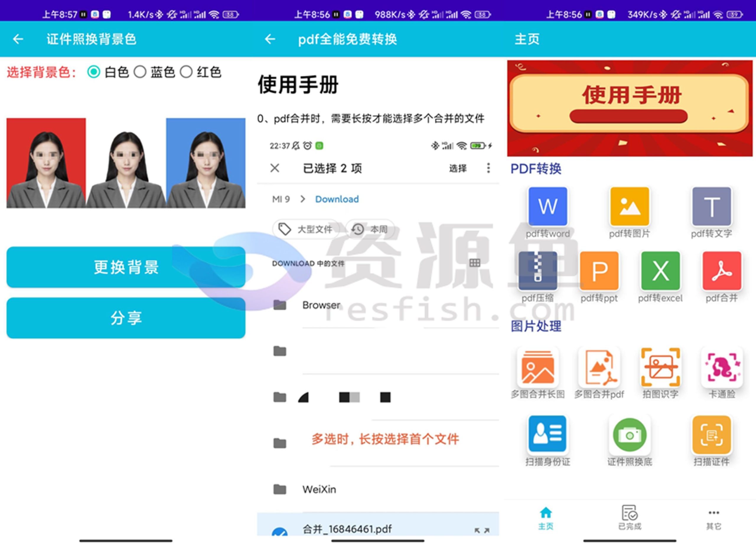Screen dimensions: 756x546
Task: Filter files by 大型文件 chip
Action: pos(306,229)
